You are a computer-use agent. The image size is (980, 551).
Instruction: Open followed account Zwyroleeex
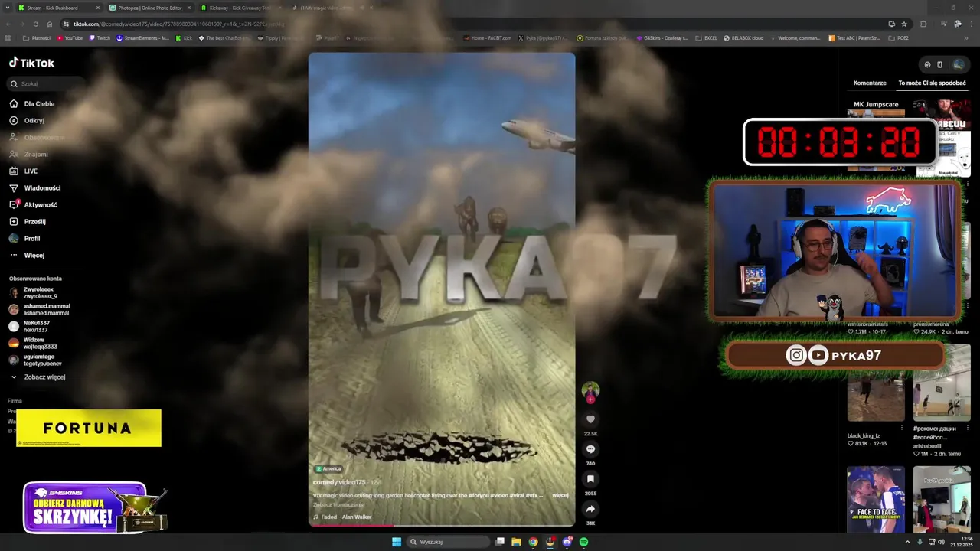click(38, 292)
